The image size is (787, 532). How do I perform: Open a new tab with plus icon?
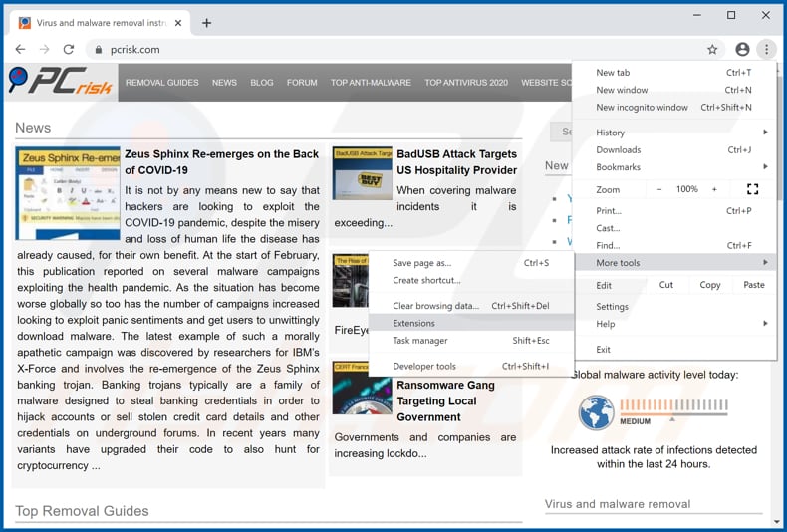(207, 23)
